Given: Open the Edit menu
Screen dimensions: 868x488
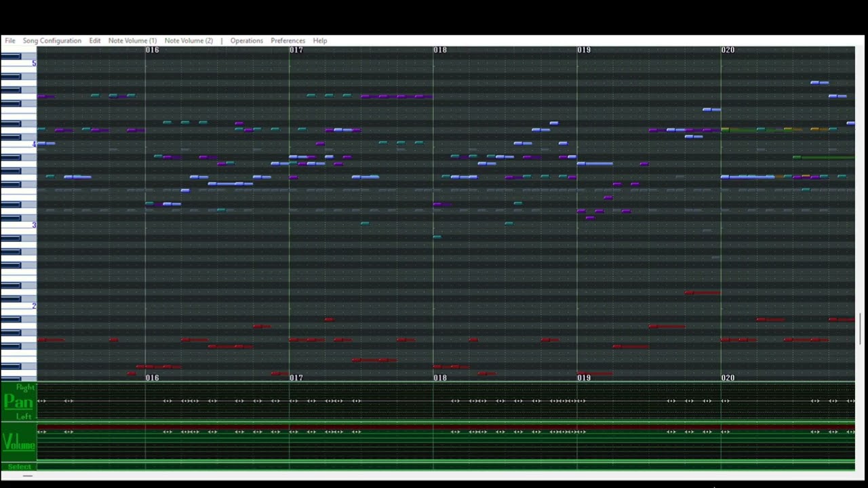Looking at the screenshot, I should click(95, 41).
